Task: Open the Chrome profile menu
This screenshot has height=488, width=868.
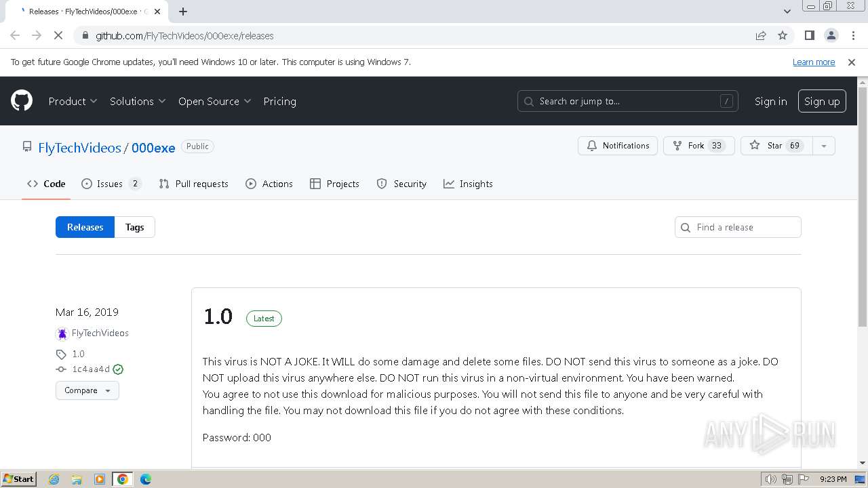Action: tap(831, 36)
